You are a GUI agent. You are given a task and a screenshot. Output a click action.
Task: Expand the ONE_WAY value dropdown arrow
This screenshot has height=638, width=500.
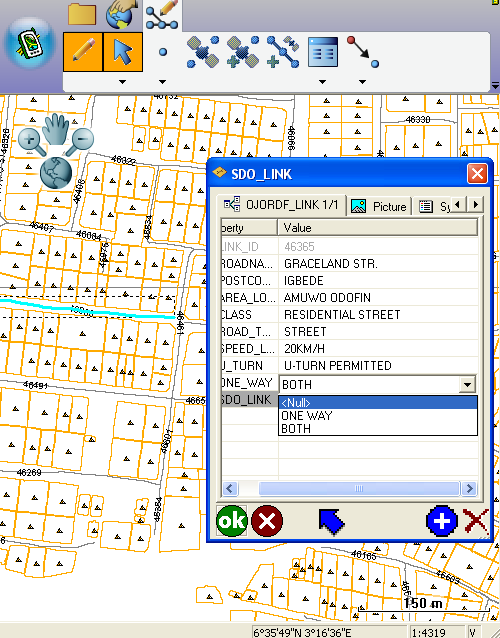[x=467, y=384]
